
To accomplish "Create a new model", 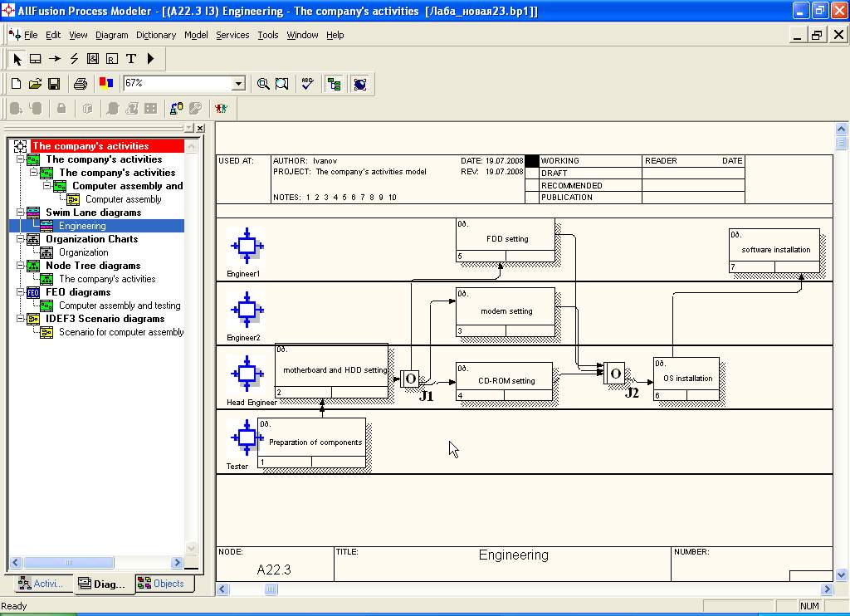I will click(x=17, y=84).
